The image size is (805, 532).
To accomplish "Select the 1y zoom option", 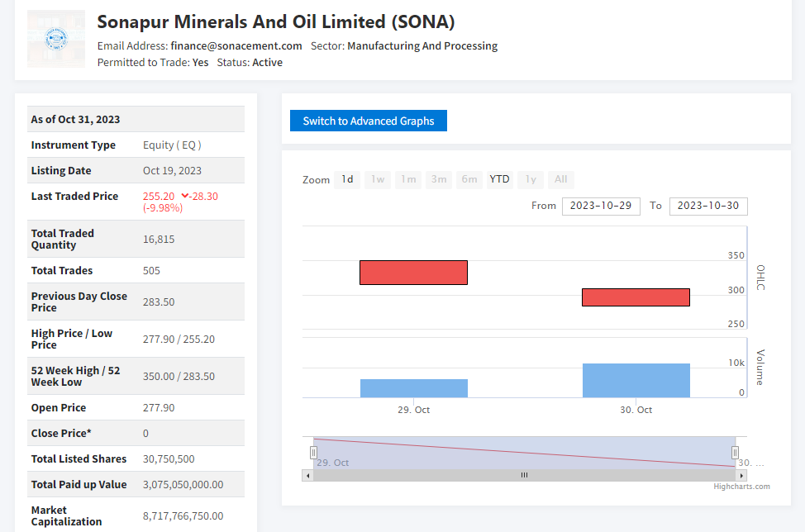I will coord(531,179).
